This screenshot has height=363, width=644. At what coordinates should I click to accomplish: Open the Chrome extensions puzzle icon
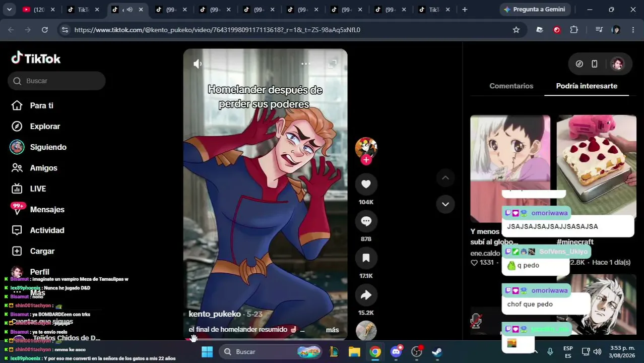tap(574, 30)
